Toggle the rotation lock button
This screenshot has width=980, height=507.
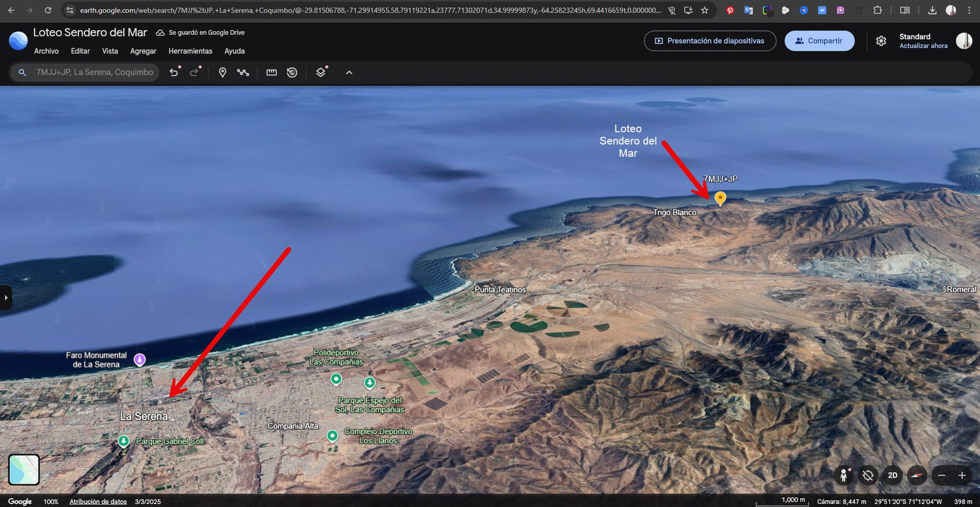coord(868,475)
